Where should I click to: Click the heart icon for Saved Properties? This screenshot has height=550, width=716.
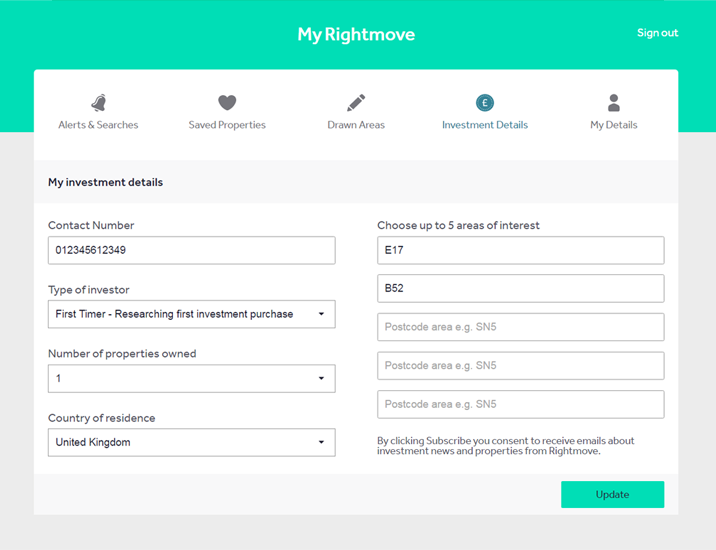pyautogui.click(x=227, y=102)
